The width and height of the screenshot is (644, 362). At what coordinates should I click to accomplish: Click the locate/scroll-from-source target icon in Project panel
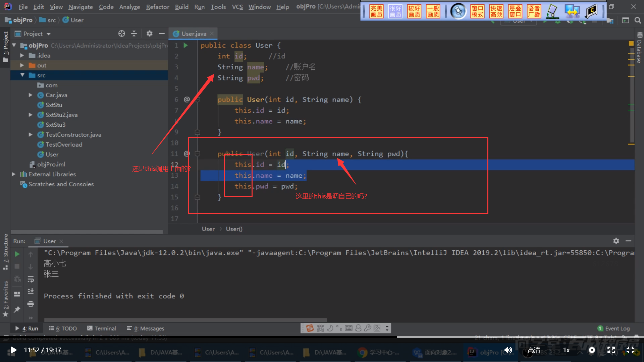pyautogui.click(x=121, y=34)
